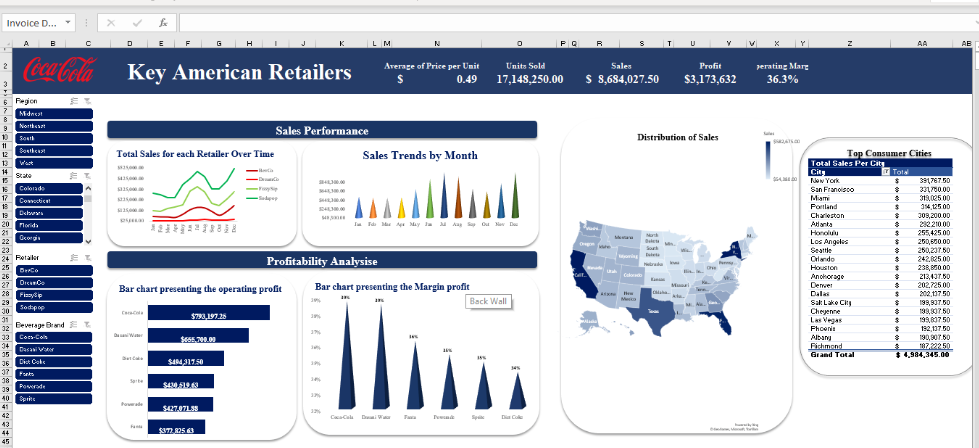This screenshot has height=448, width=979.
Task: Filter by Diet Coke beverage brand
Action: click(x=54, y=362)
